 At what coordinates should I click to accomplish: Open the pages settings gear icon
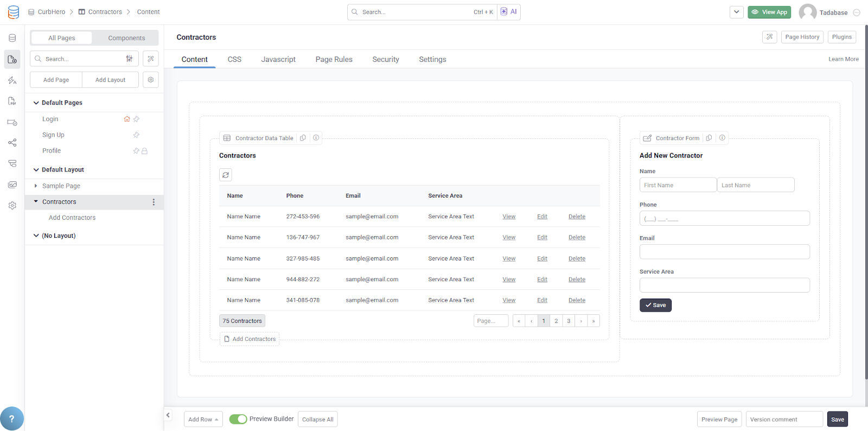pos(151,80)
